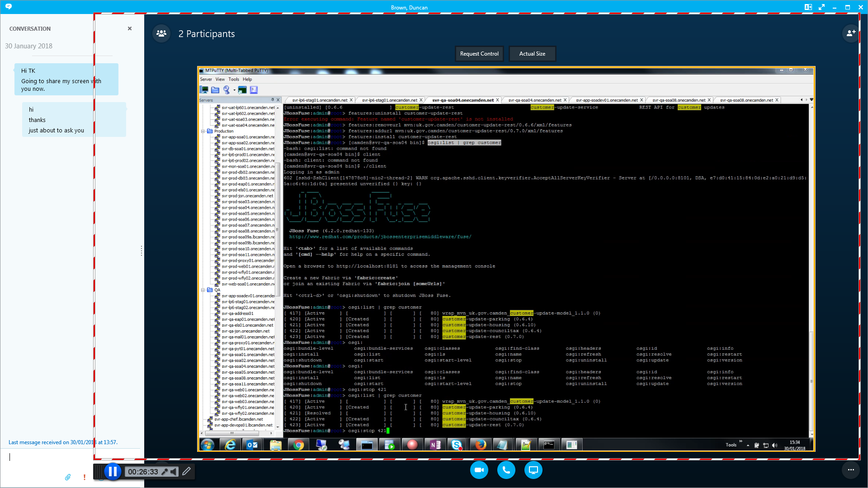Click the Actual Size button
The width and height of the screenshot is (868, 488).
[x=532, y=54]
